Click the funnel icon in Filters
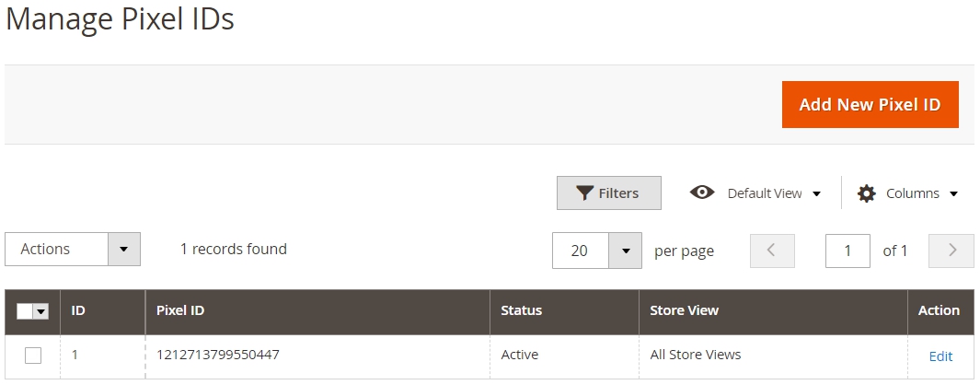This screenshot has width=980, height=385. (584, 192)
